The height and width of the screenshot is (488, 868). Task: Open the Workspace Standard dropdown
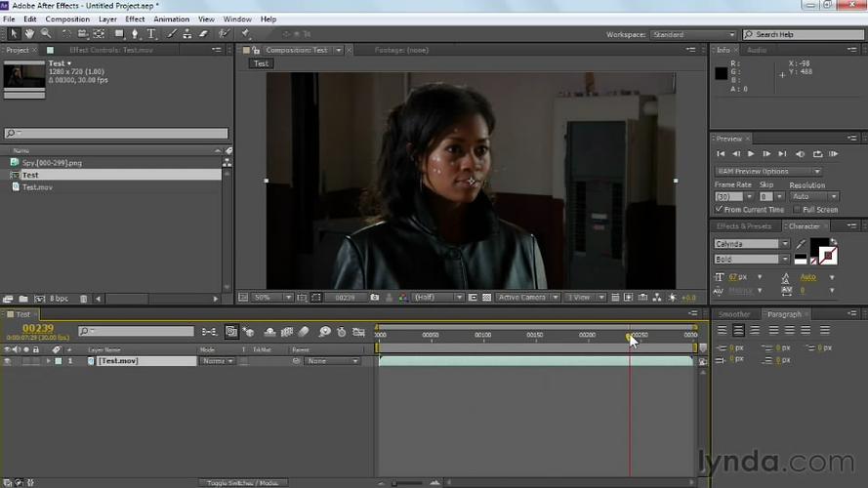(x=693, y=34)
